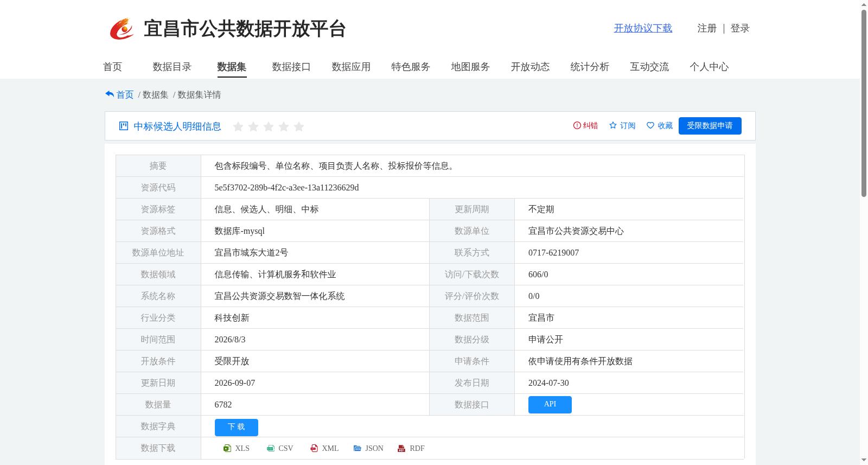Image resolution: width=868 pixels, height=465 pixels.
Task: Click the platform title 宜昌市公共数据开放平台
Action: (245, 29)
